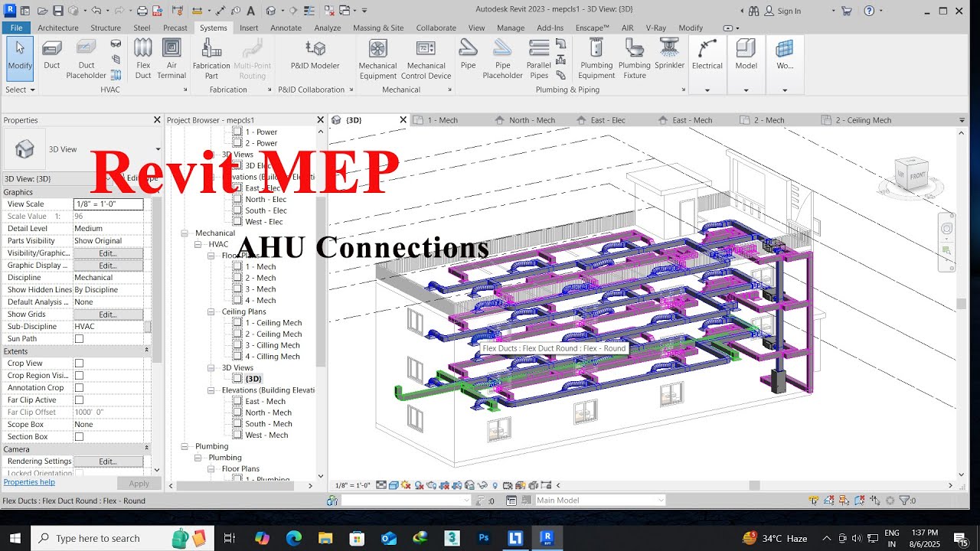This screenshot has width=980, height=551.
Task: Click the Mechanical Control Device tool
Action: pos(426,59)
